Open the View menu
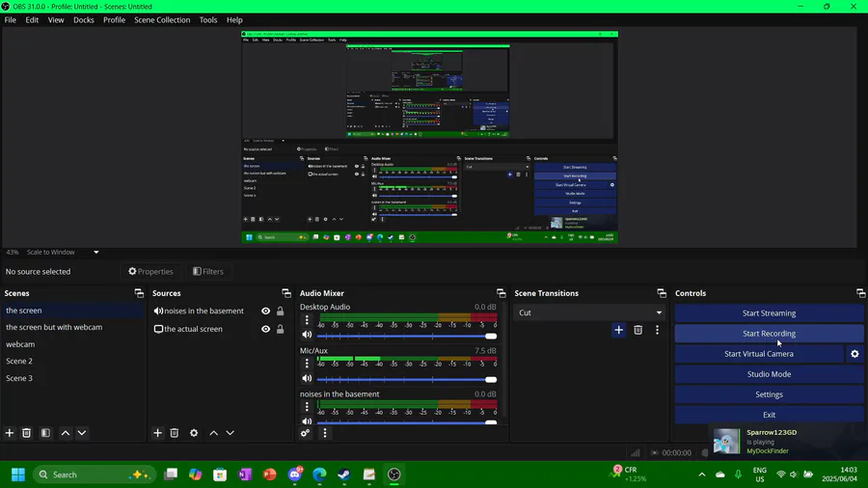The image size is (868, 488). tap(56, 20)
